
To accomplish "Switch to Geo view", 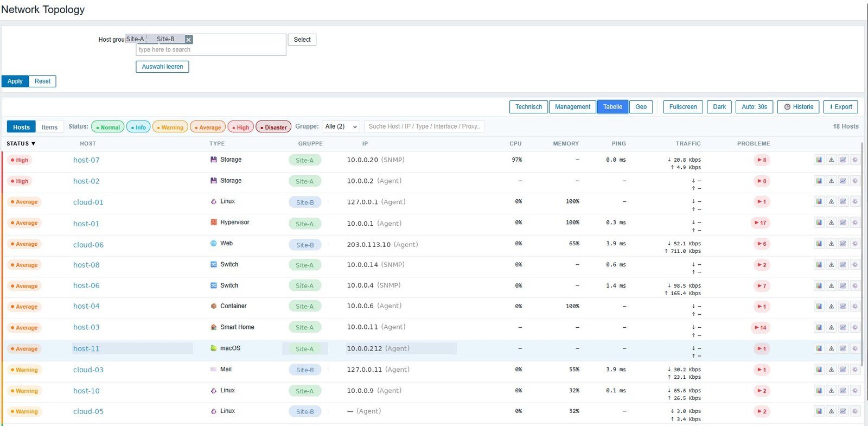I will coord(641,107).
